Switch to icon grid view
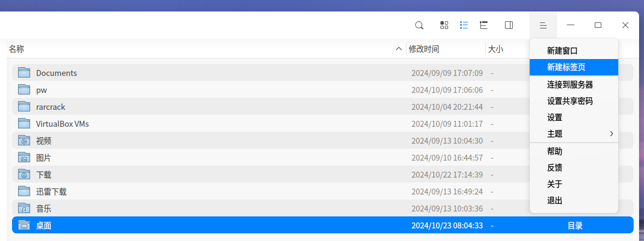Viewport: 644px width, 241px height. click(x=444, y=25)
